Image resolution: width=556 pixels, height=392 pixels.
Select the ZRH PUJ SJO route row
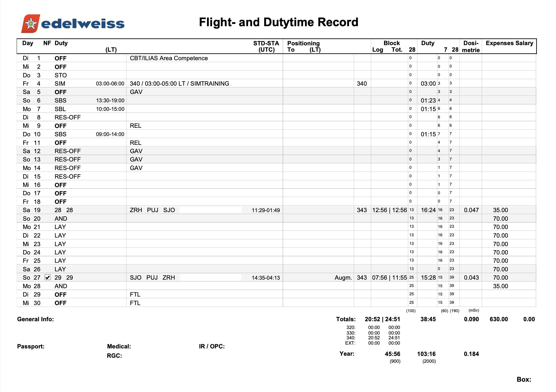coord(152,210)
